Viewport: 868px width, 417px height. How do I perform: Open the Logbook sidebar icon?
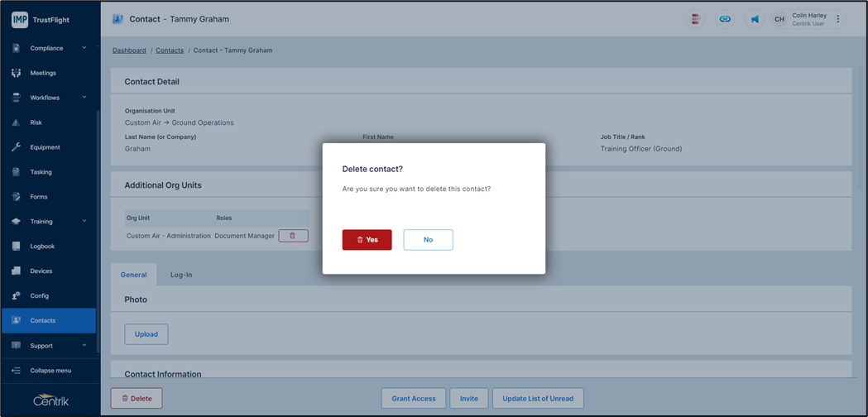coord(16,247)
